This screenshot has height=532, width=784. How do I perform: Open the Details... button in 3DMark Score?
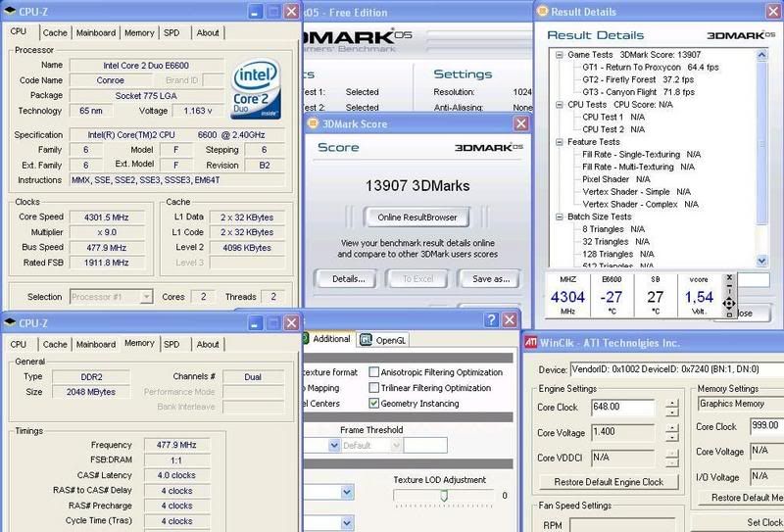coord(349,279)
